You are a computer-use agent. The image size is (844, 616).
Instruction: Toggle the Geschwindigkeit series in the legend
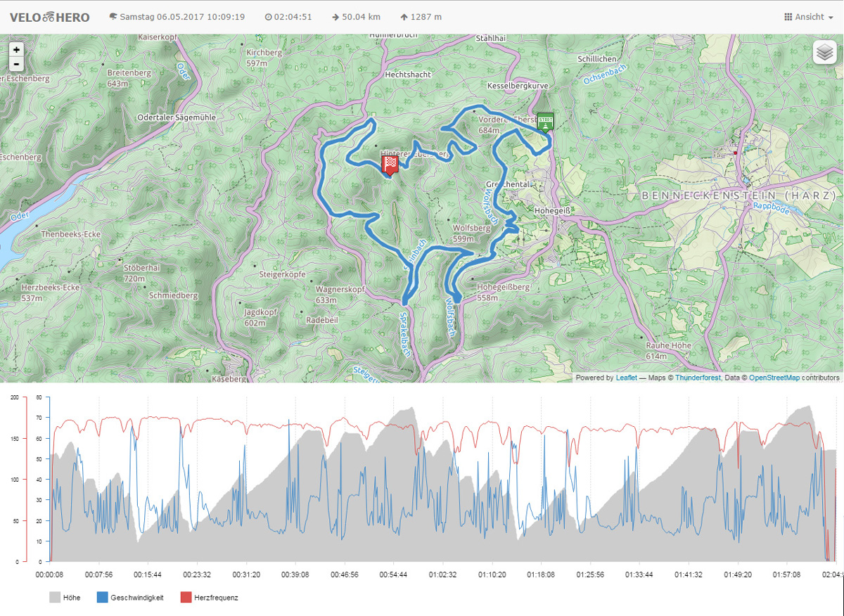pos(130,598)
